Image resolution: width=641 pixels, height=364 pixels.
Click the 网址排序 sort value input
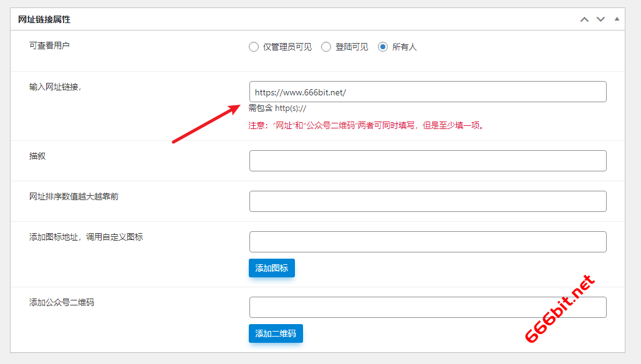(427, 201)
